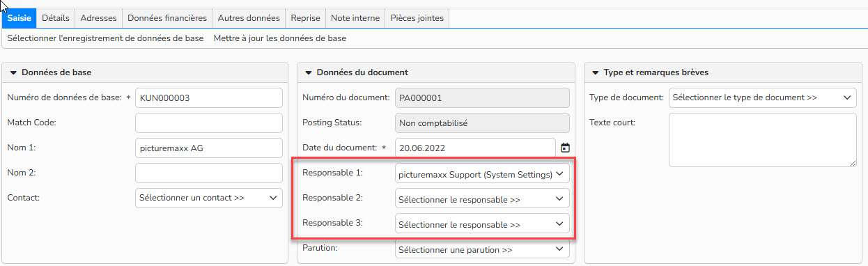Click into the empty Nom 2 field

[209, 173]
